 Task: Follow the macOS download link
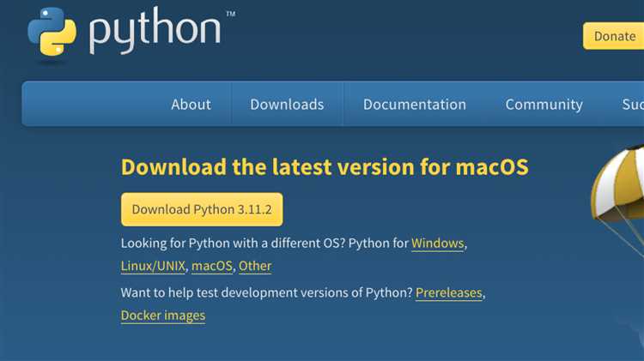click(212, 266)
